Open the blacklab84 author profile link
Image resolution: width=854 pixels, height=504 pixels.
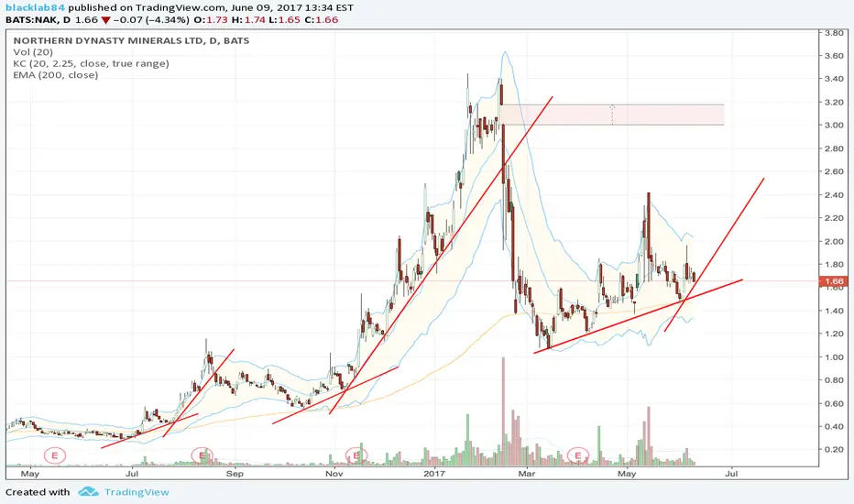click(x=36, y=7)
